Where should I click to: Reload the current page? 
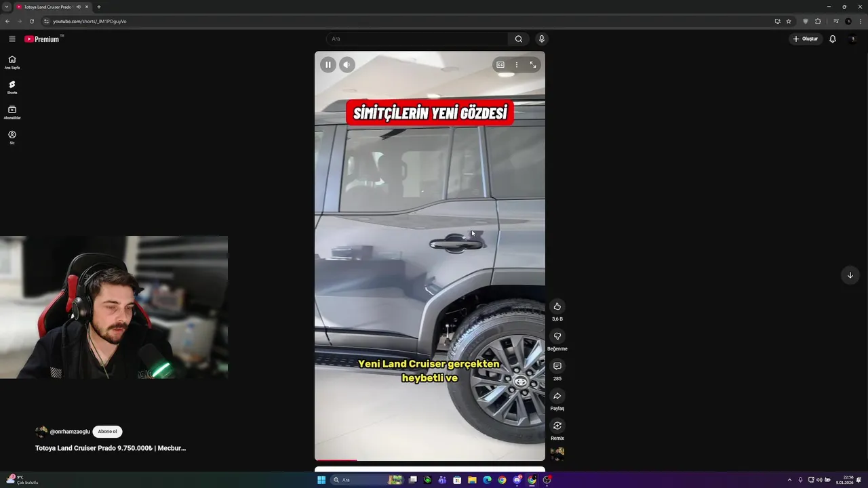(32, 21)
